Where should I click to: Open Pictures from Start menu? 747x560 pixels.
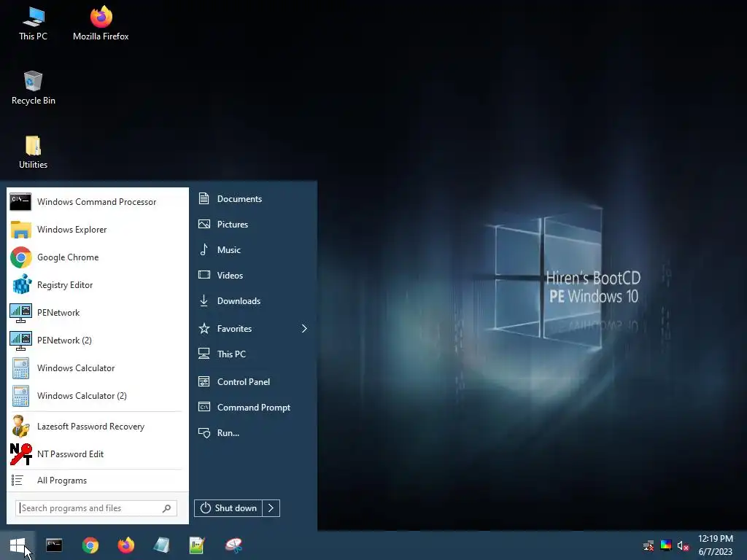253,225
